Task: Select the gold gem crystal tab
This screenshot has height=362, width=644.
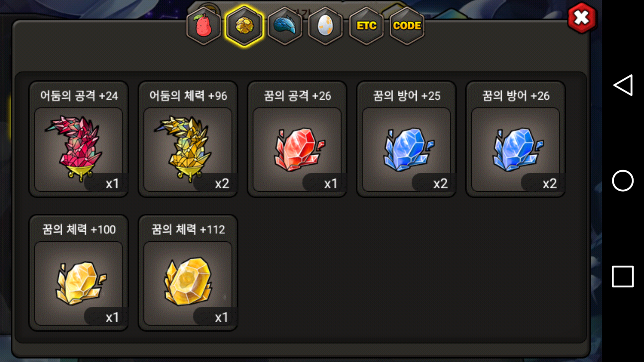Action: 244,26
